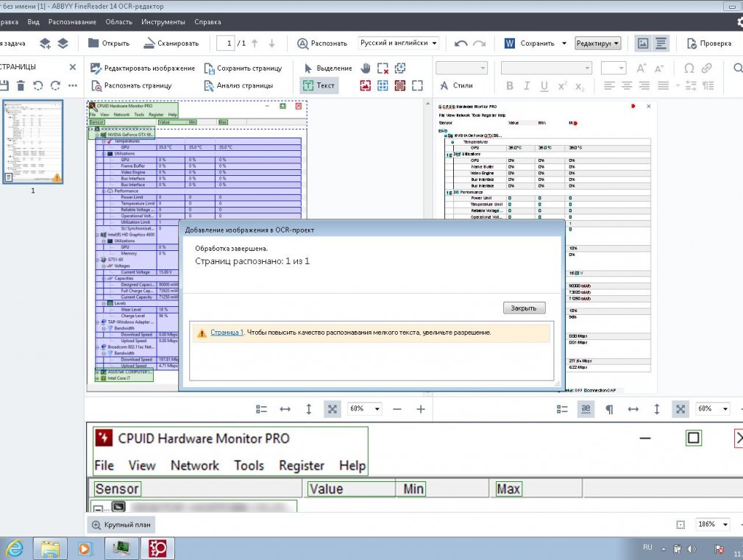Close the Pages (СТРАНИЦЫ) panel

pos(73,67)
